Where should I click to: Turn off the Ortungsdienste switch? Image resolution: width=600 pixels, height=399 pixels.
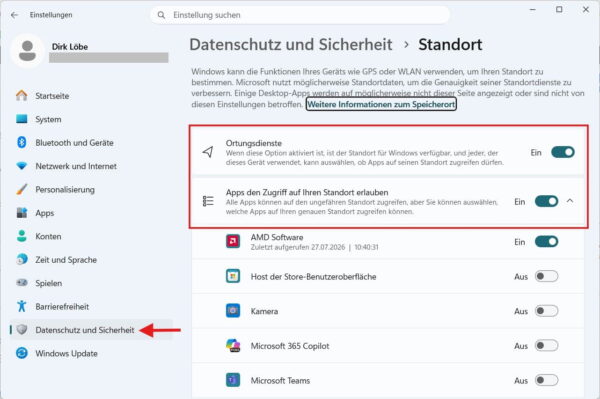tap(563, 152)
